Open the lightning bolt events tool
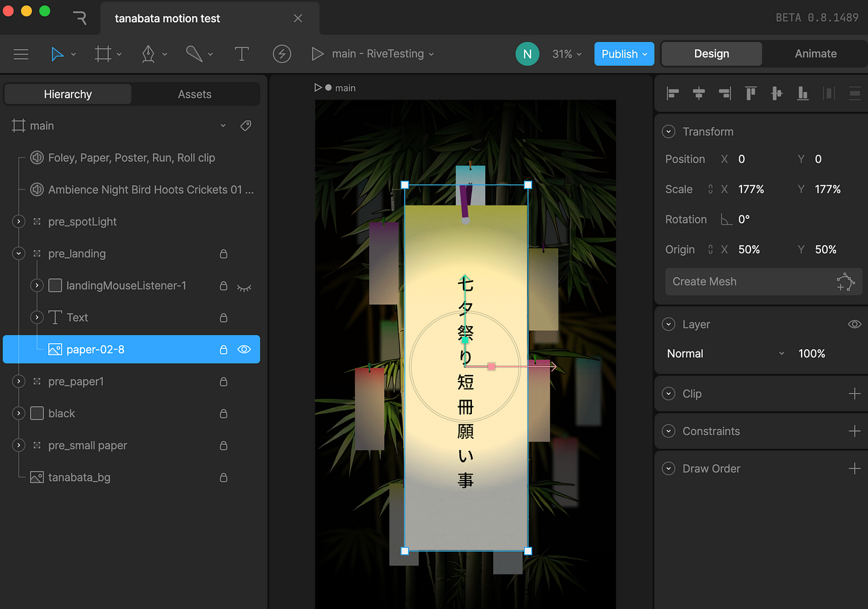Image resolution: width=868 pixels, height=609 pixels. (282, 54)
